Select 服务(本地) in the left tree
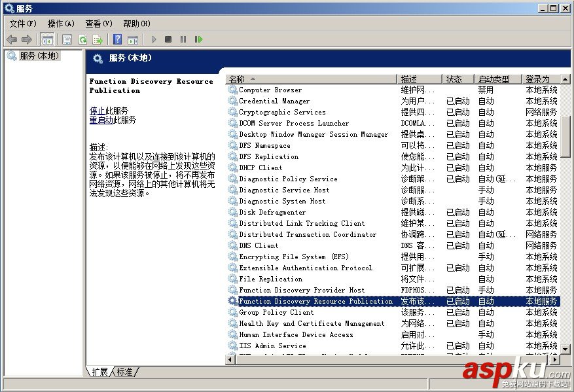This screenshot has width=574, height=392. (x=39, y=56)
